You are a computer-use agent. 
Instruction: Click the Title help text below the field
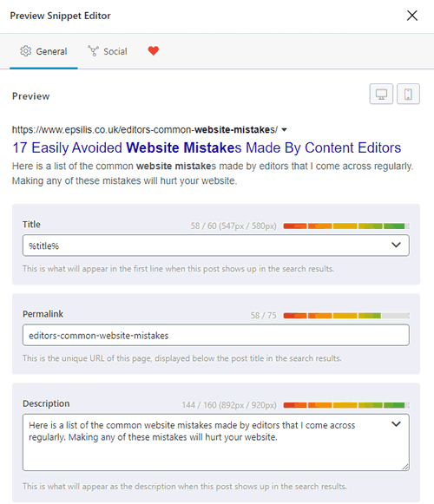(178, 269)
